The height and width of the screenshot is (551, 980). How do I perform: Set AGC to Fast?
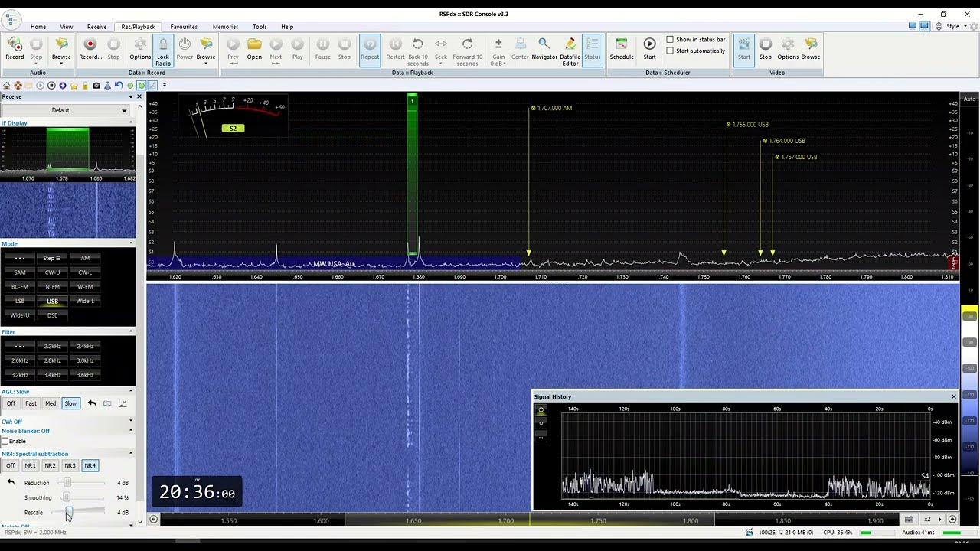31,403
